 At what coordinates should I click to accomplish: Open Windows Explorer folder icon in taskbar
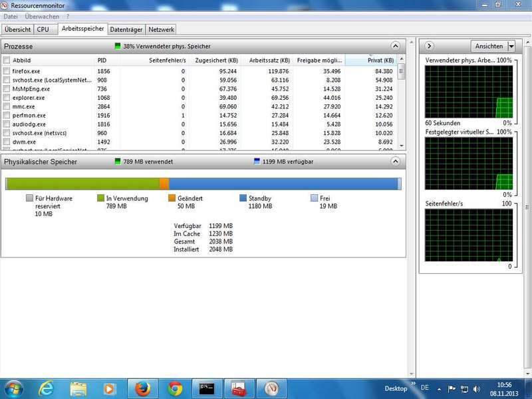point(78,388)
